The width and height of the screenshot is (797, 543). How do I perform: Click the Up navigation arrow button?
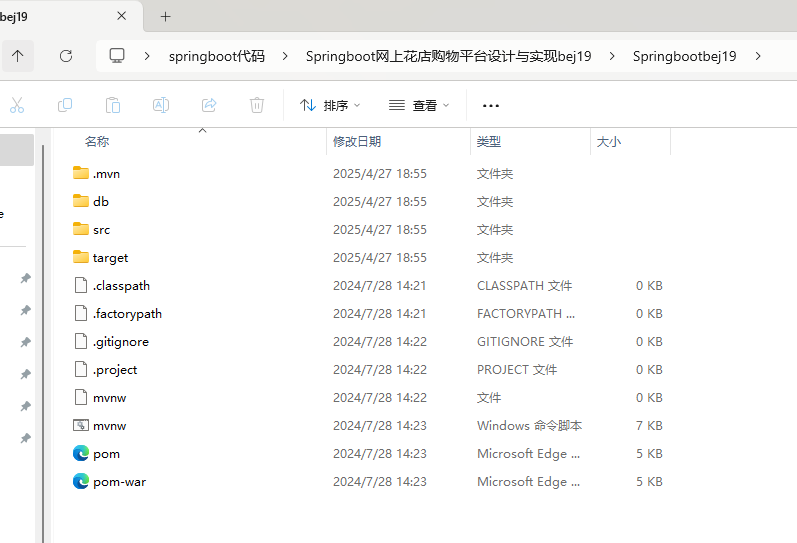point(18,56)
